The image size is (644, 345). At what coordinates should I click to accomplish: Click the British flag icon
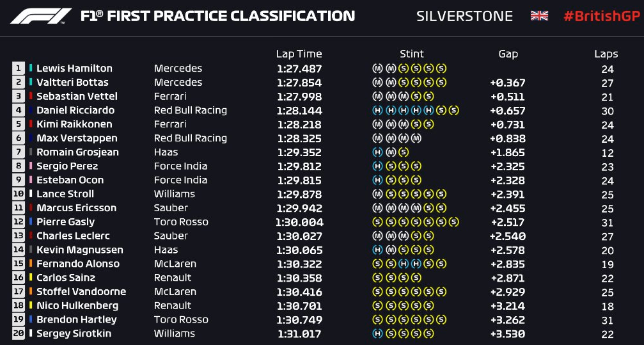539,15
